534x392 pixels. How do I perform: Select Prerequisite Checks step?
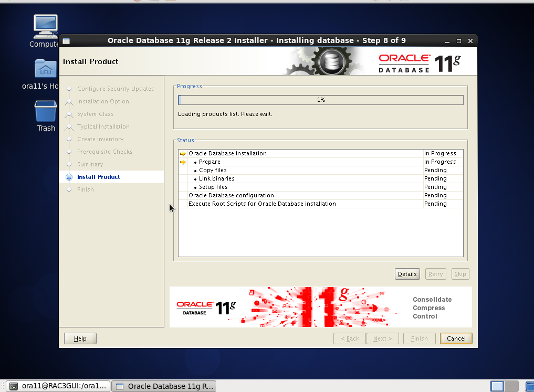(105, 152)
